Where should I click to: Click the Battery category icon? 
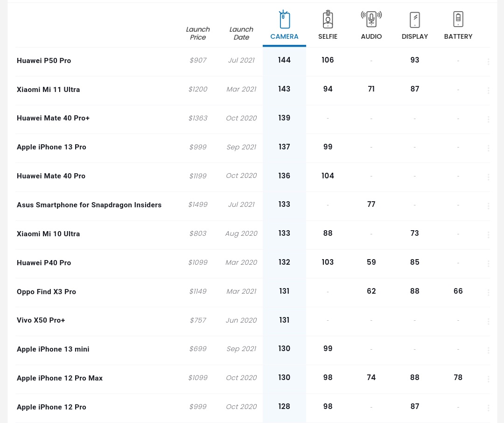point(458,20)
